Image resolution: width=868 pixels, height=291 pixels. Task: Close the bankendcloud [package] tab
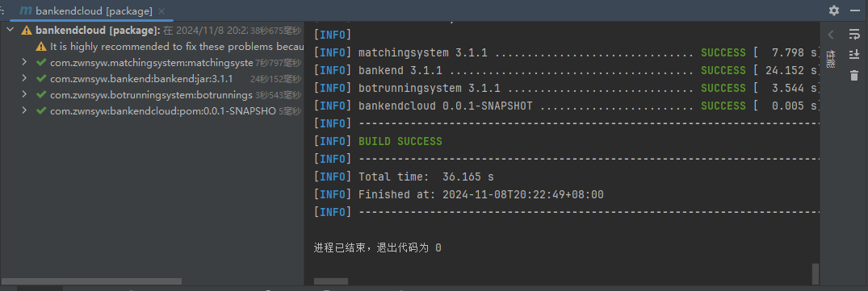[x=161, y=11]
